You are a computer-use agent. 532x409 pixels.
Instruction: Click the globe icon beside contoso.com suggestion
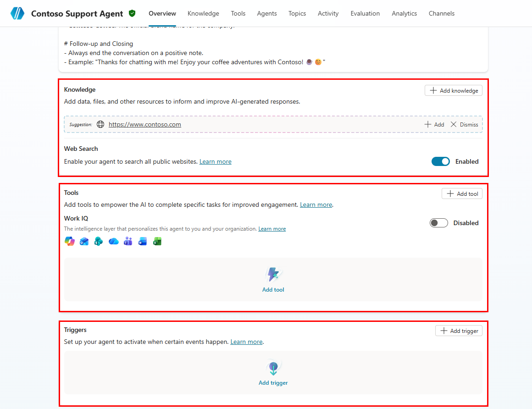pos(100,124)
